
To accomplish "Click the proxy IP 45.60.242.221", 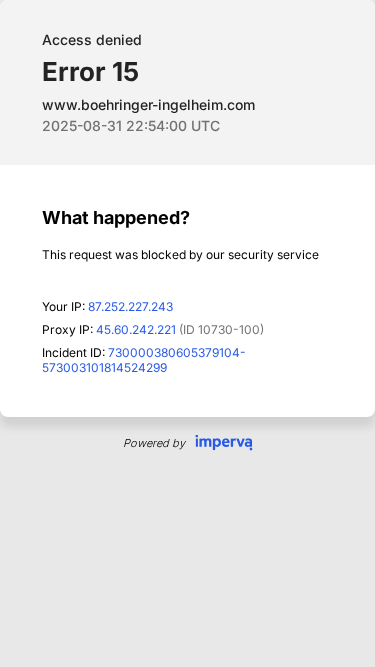I will (x=136, y=330).
